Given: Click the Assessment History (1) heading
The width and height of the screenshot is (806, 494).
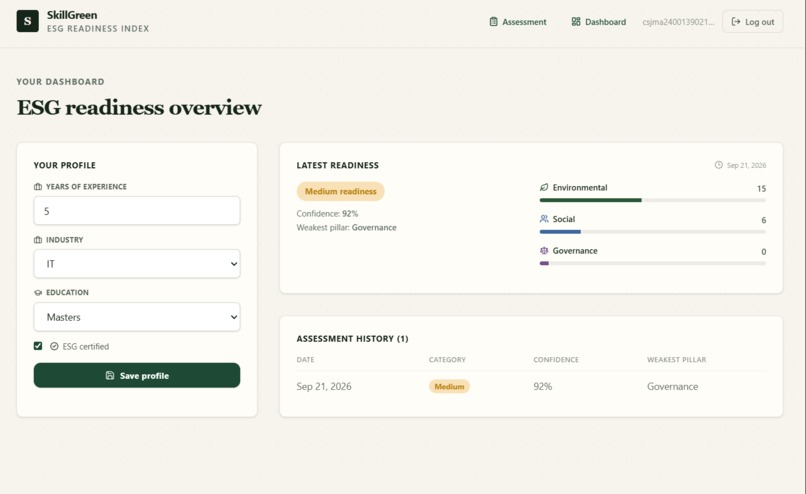Looking at the screenshot, I should point(352,338).
